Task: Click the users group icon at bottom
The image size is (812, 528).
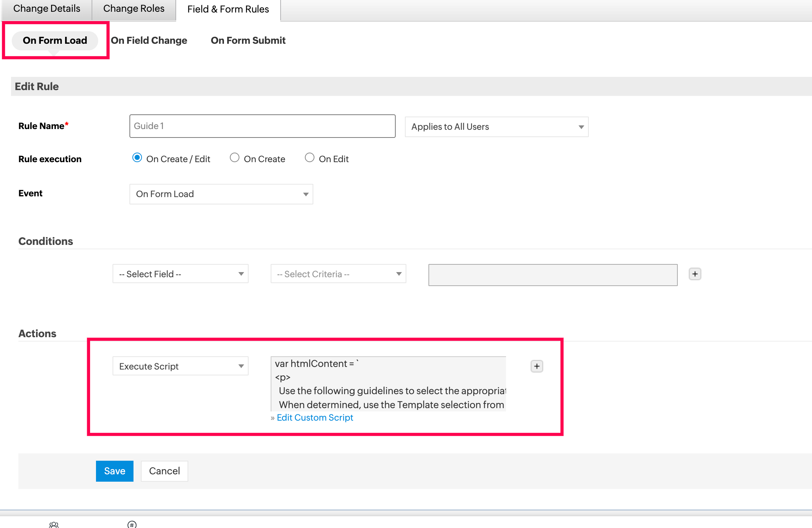Action: click(x=54, y=525)
